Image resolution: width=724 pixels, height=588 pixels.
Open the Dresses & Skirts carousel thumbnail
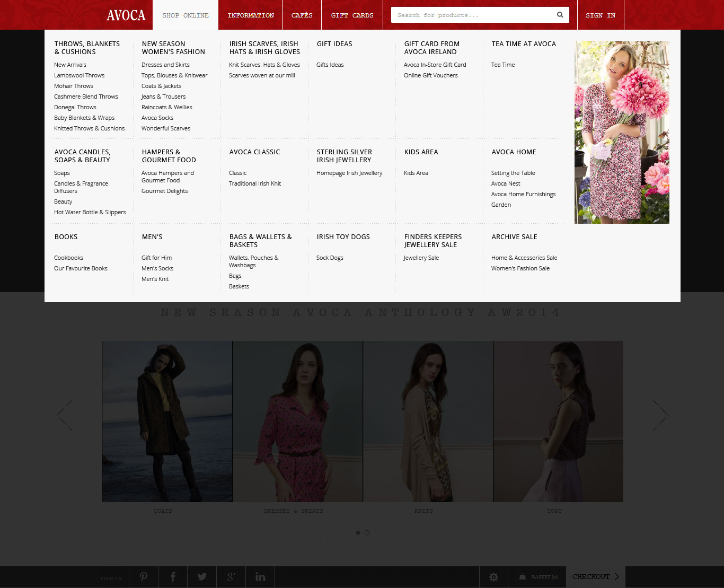297,422
